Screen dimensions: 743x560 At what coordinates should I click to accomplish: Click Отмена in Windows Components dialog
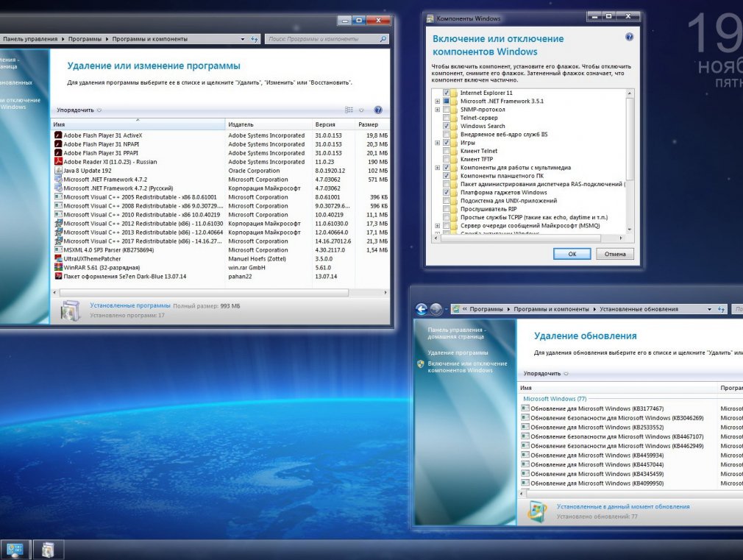[614, 254]
